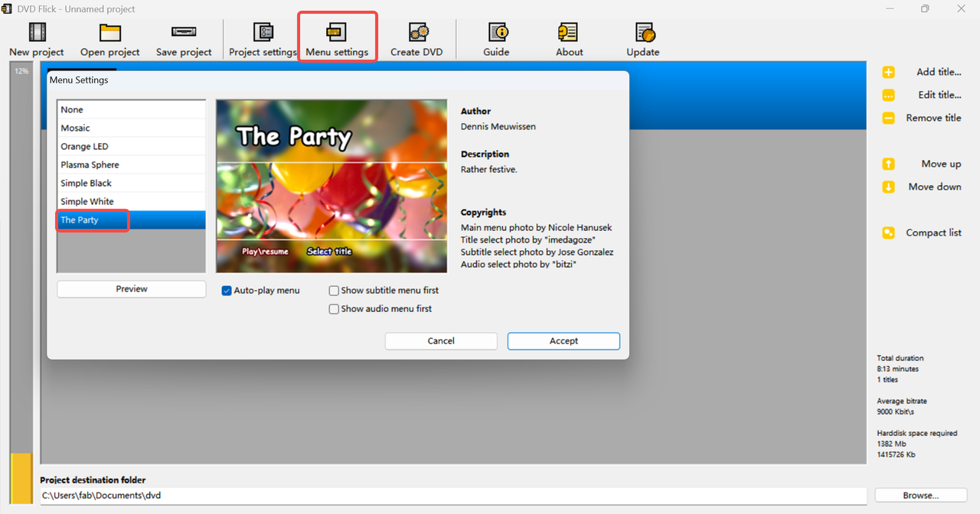Click the Update toolbar icon
Screen dimensions: 980x514
pyautogui.click(x=645, y=32)
